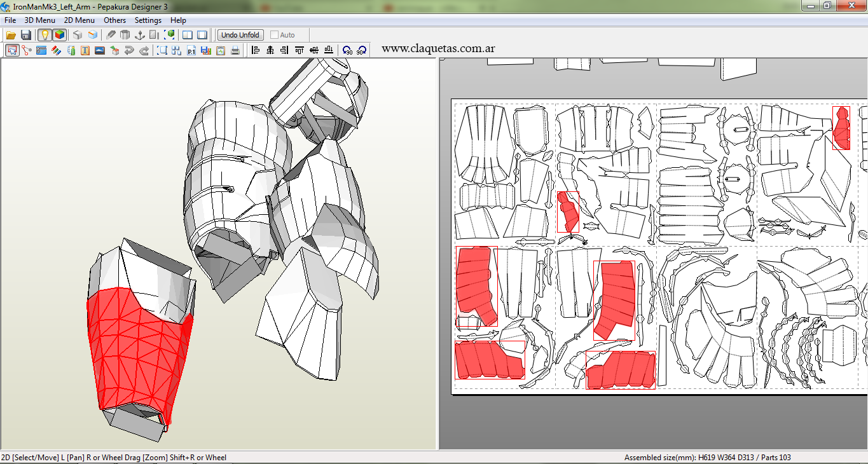Click the single-pane window layout icon

(202, 35)
